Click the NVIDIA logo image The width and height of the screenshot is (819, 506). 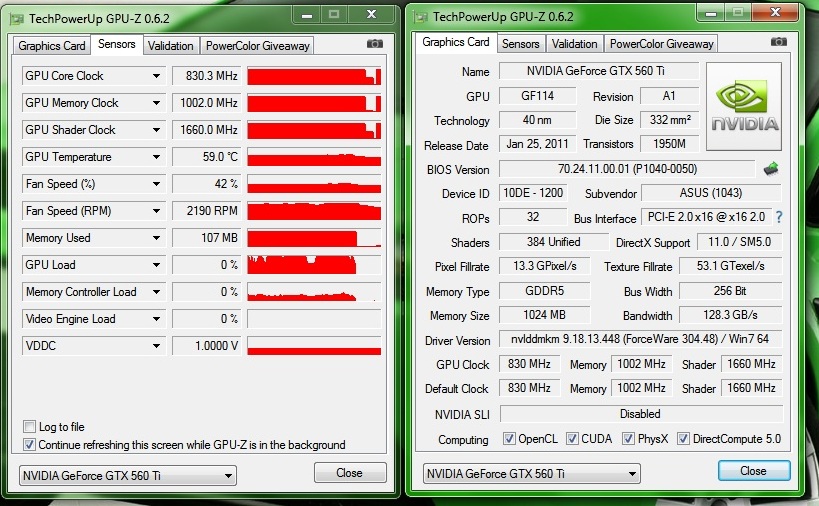pyautogui.click(x=744, y=107)
